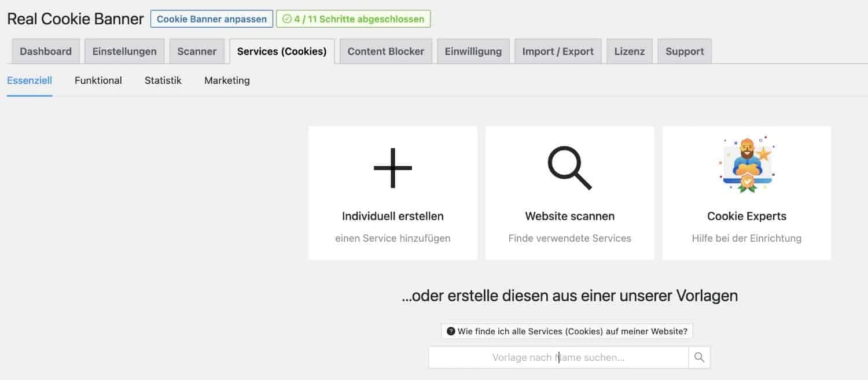The height and width of the screenshot is (380, 868).
Task: Go to the Support tab
Action: coord(684,51)
